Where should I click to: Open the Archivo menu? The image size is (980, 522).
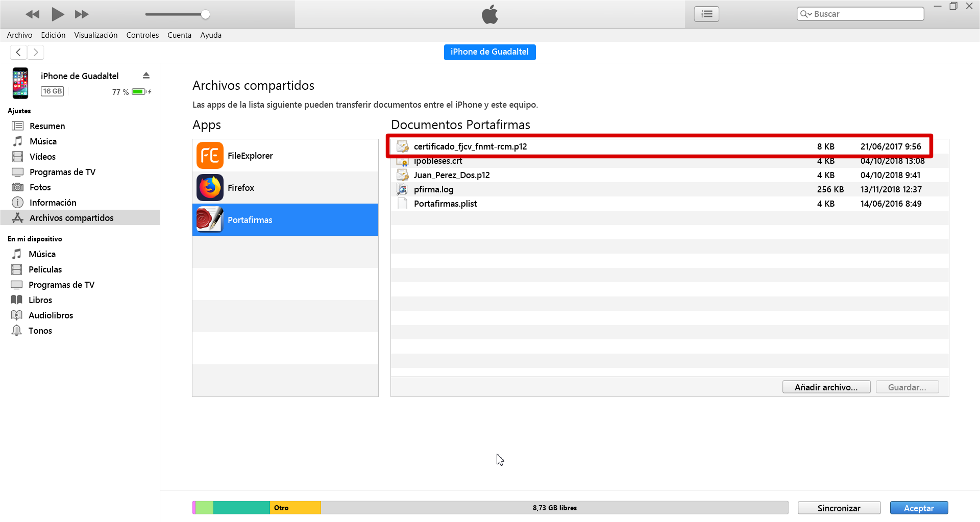coord(19,35)
